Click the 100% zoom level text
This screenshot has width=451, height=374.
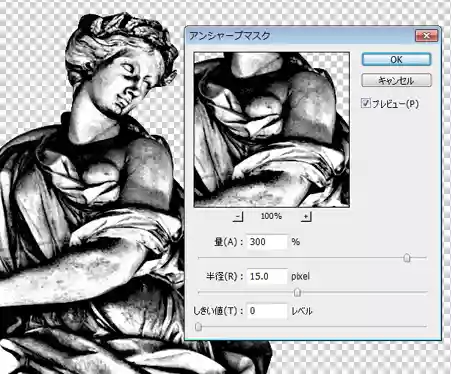pyautogui.click(x=271, y=216)
